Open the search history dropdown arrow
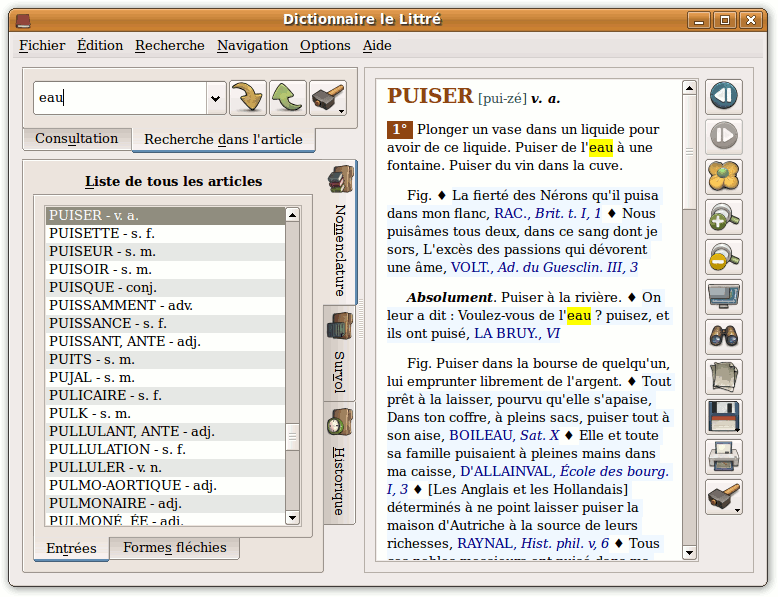Screen dimensions: 778x597 pyautogui.click(x=215, y=98)
